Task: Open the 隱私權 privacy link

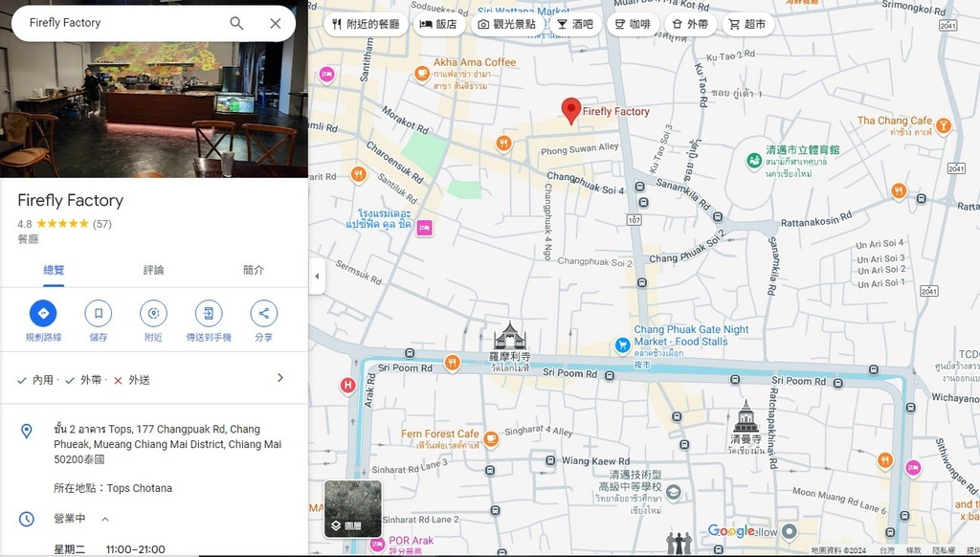Action: (x=944, y=550)
